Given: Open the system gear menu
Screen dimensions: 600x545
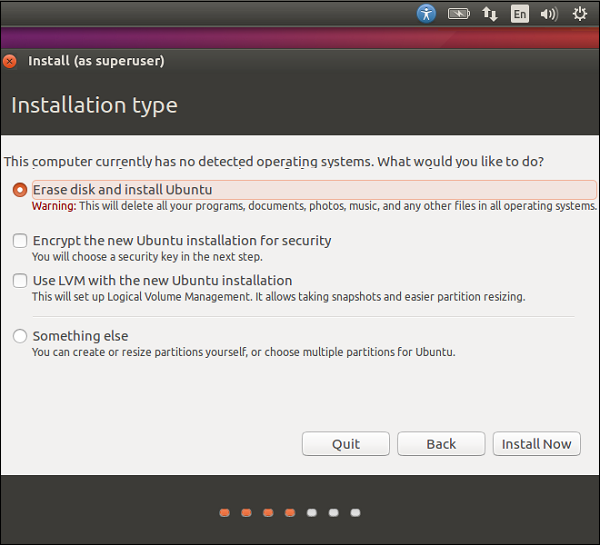Looking at the screenshot, I should point(579,14).
